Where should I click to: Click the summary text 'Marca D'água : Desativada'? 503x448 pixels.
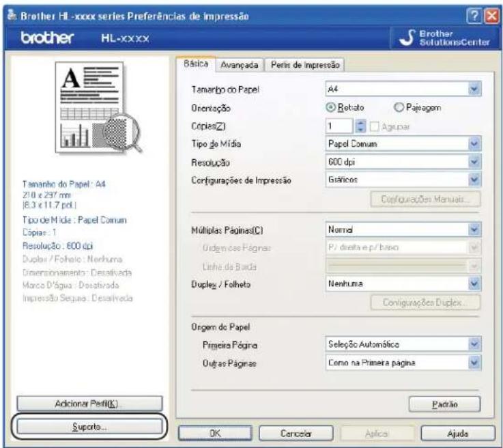coord(70,285)
